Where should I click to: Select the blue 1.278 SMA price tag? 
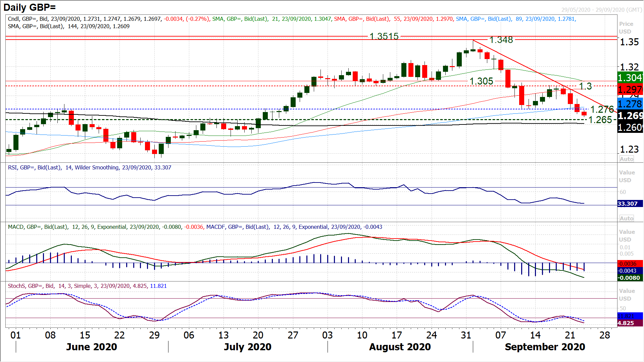[x=630, y=104]
